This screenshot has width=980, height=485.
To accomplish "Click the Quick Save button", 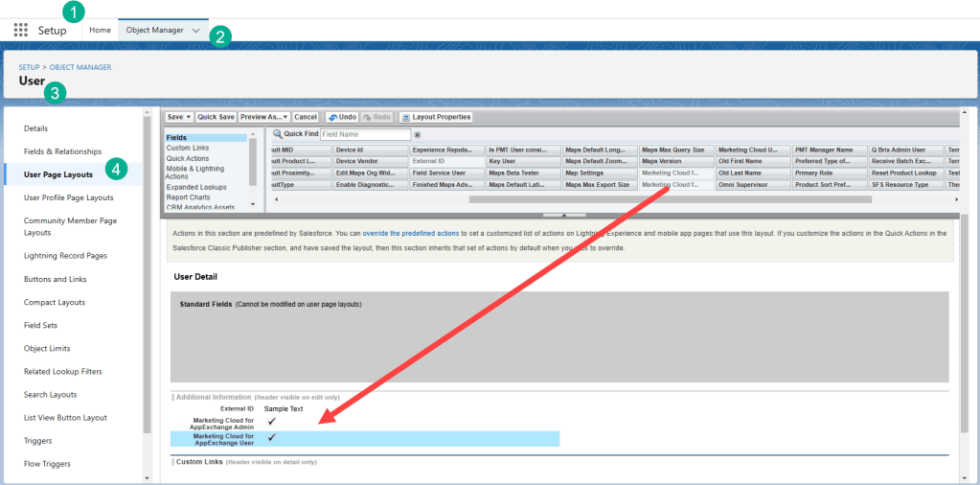I will tap(216, 117).
